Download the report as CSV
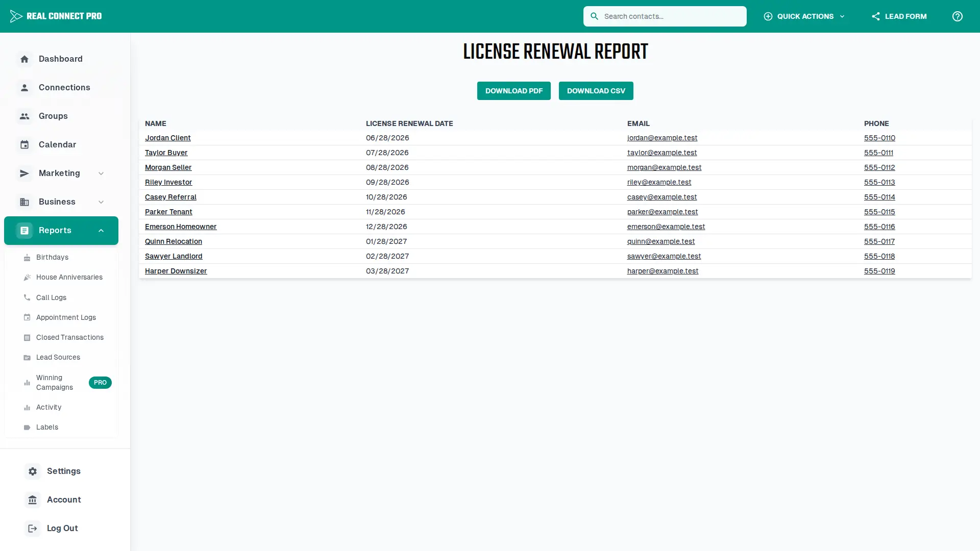The height and width of the screenshot is (551, 980). point(596,91)
